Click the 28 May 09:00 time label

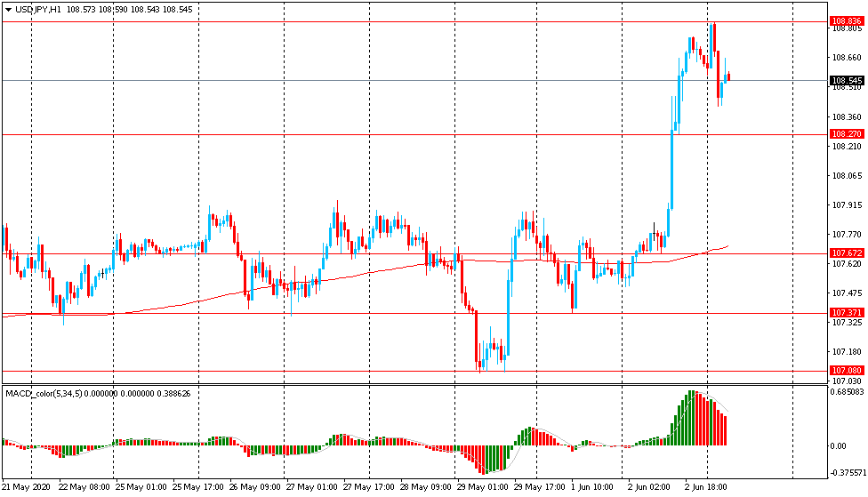coord(425,487)
